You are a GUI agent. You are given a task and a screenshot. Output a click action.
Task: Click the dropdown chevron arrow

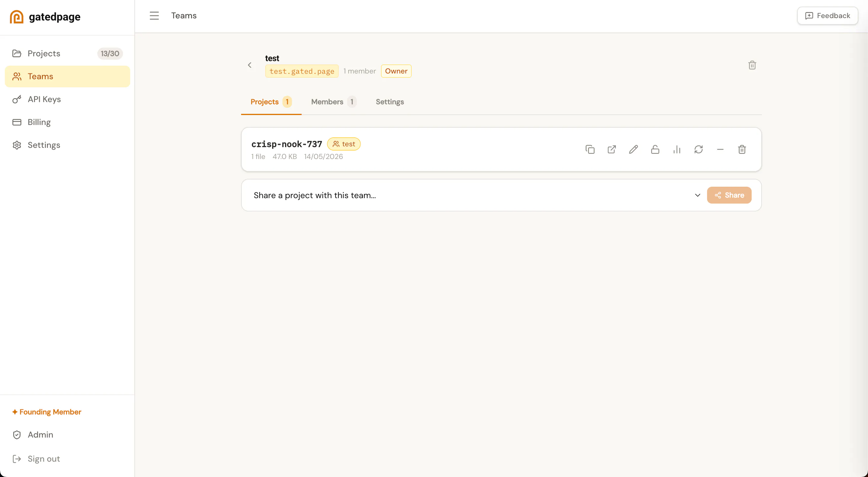[x=697, y=195]
